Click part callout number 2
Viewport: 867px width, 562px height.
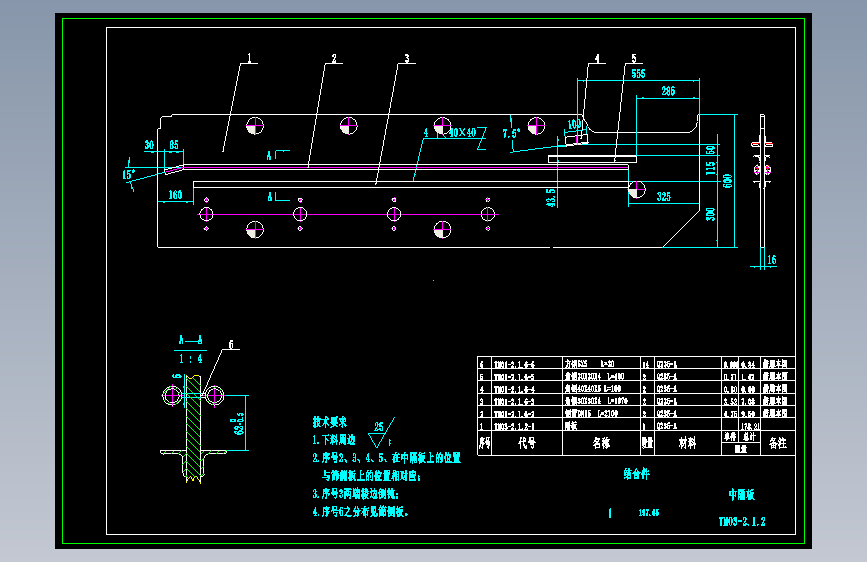coord(333,58)
